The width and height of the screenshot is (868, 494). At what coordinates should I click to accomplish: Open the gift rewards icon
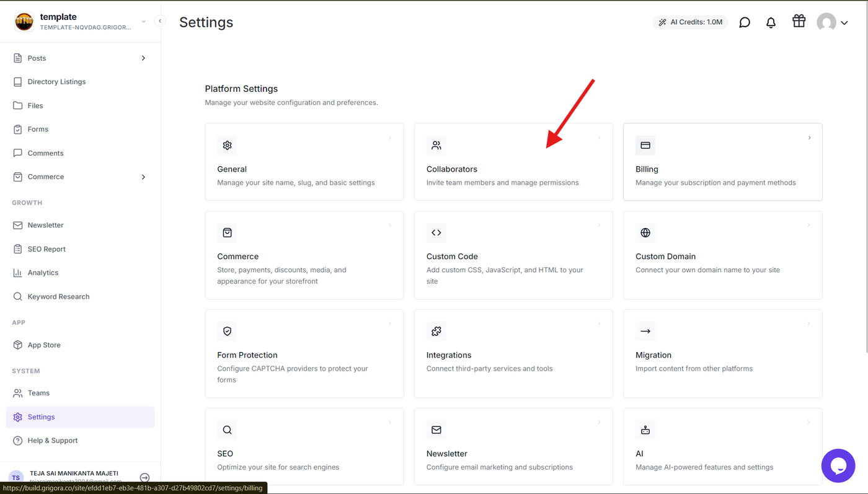[x=799, y=21]
